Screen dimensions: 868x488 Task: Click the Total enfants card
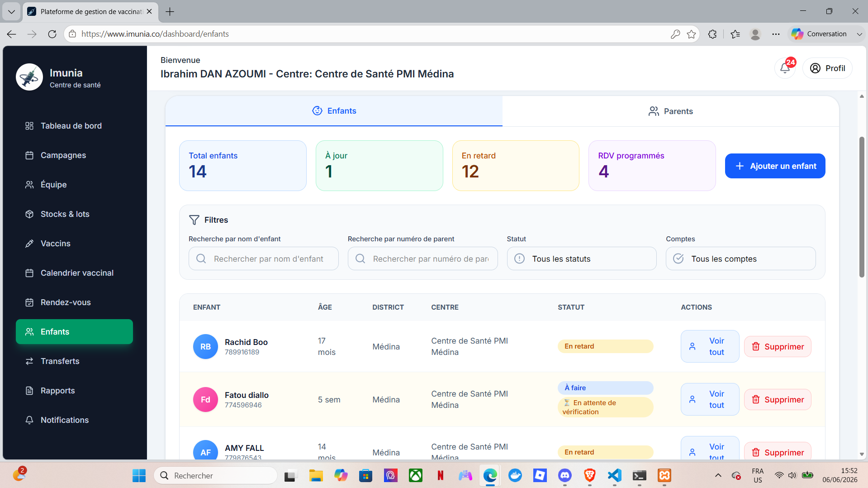click(x=243, y=166)
